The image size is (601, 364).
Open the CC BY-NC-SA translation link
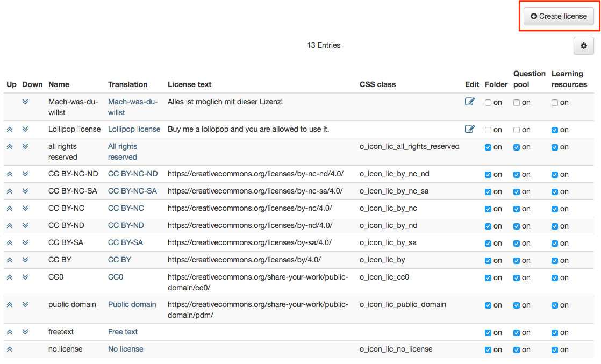click(x=132, y=191)
